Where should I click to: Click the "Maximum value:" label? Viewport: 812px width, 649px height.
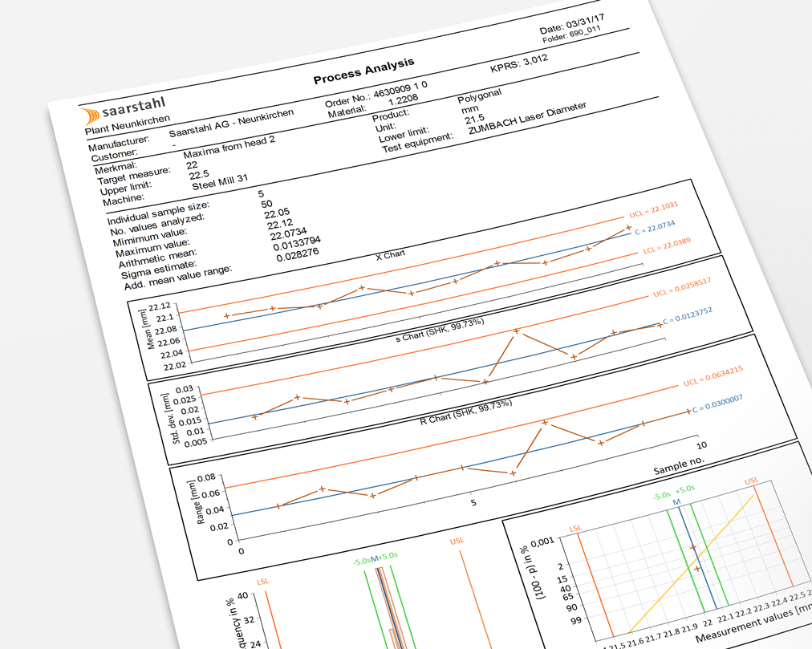[152, 249]
